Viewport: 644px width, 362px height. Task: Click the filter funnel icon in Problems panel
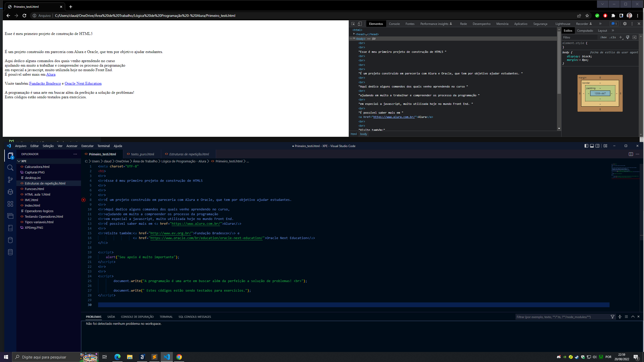(613, 317)
